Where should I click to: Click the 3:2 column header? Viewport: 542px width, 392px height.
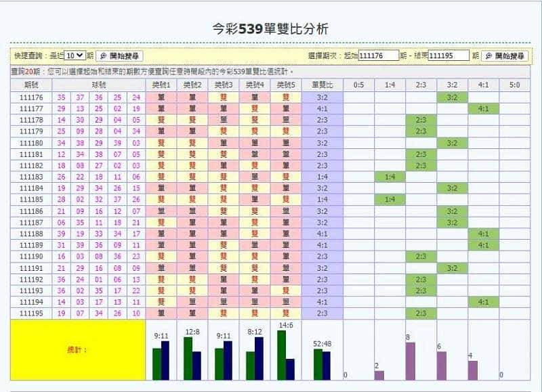click(452, 85)
